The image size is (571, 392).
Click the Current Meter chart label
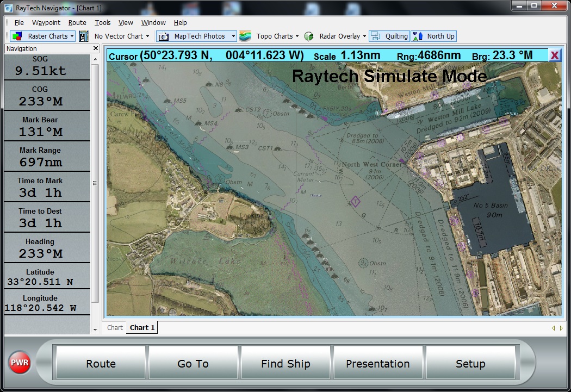pyautogui.click(x=305, y=177)
